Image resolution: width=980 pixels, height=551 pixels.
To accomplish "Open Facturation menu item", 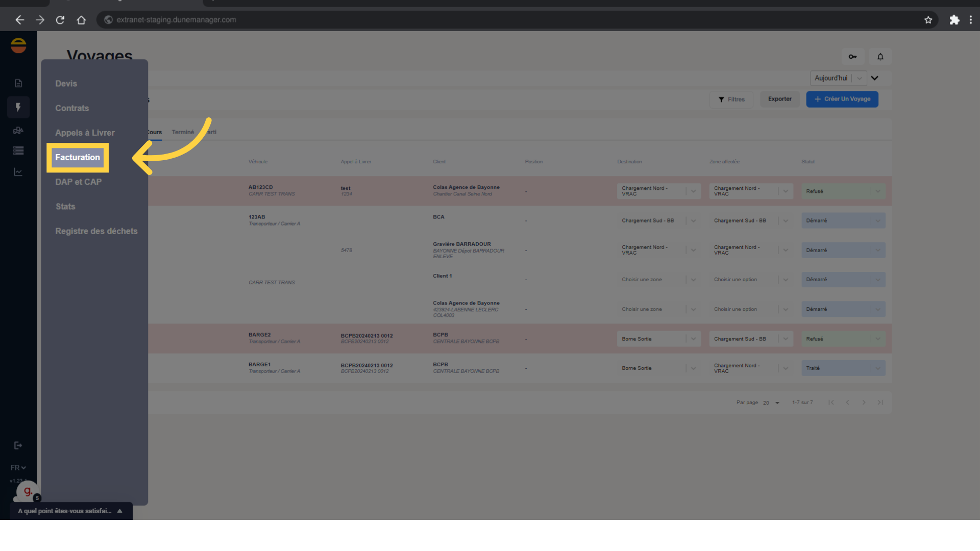I will pyautogui.click(x=78, y=157).
